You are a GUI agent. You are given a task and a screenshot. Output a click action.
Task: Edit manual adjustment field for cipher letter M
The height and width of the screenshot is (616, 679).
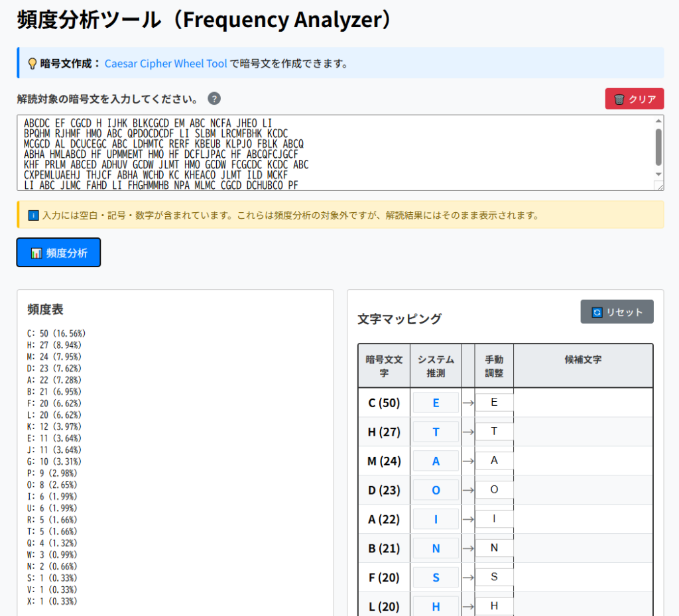pyautogui.click(x=494, y=461)
